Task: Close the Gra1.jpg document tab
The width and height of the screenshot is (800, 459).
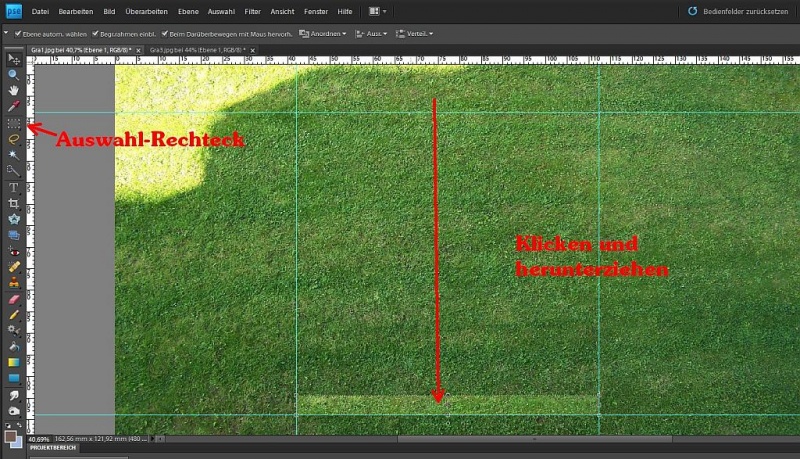Action: tap(138, 50)
